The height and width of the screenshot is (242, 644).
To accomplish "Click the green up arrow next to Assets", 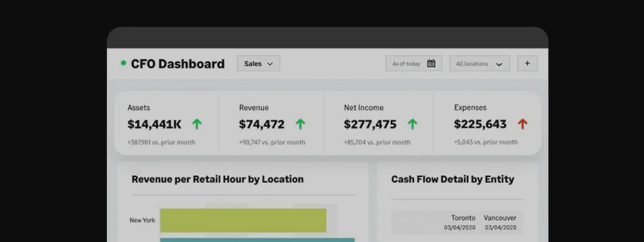I will tap(197, 124).
